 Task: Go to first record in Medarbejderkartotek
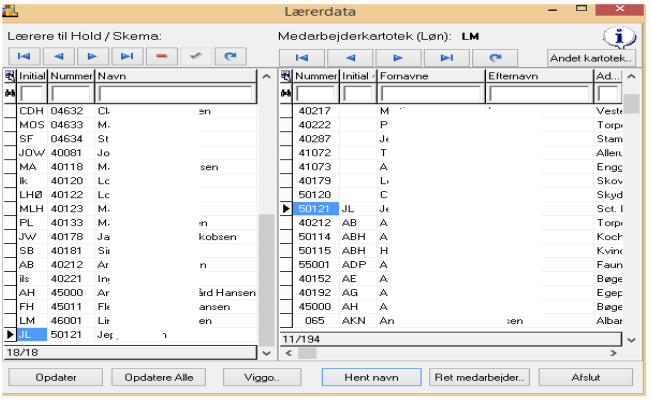click(x=302, y=58)
